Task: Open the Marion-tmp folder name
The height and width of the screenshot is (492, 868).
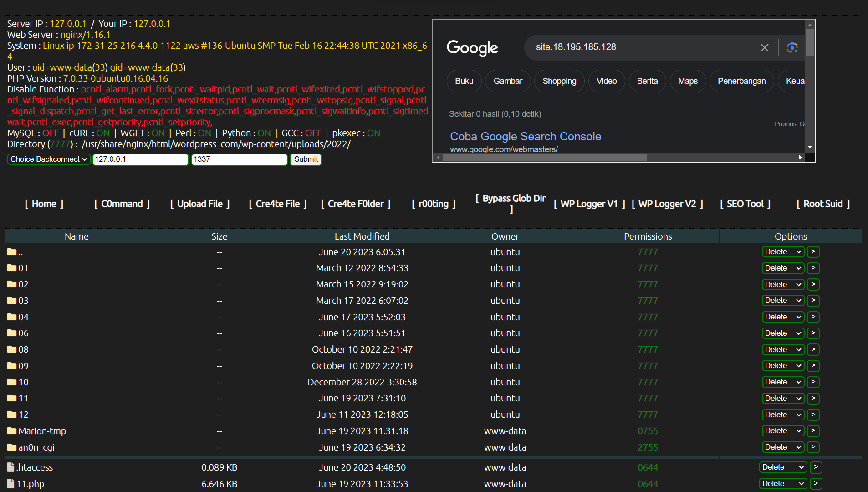Action: point(42,431)
